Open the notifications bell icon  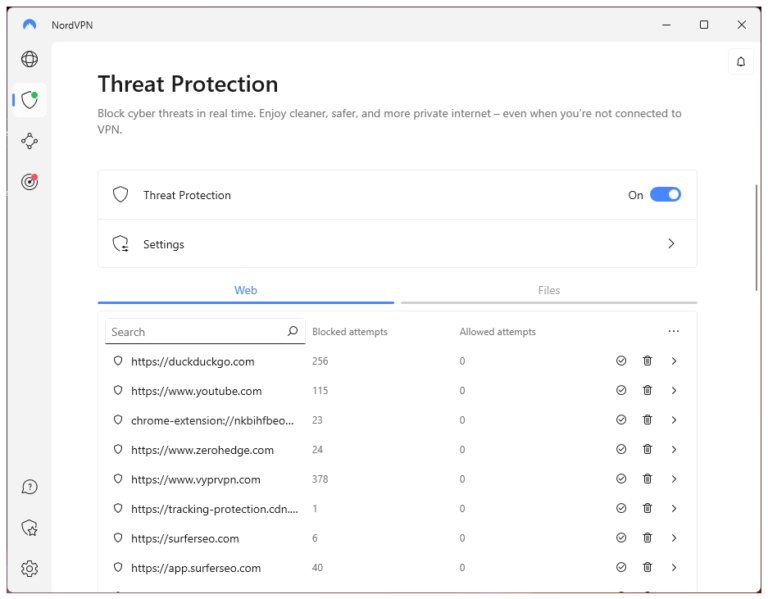(741, 62)
